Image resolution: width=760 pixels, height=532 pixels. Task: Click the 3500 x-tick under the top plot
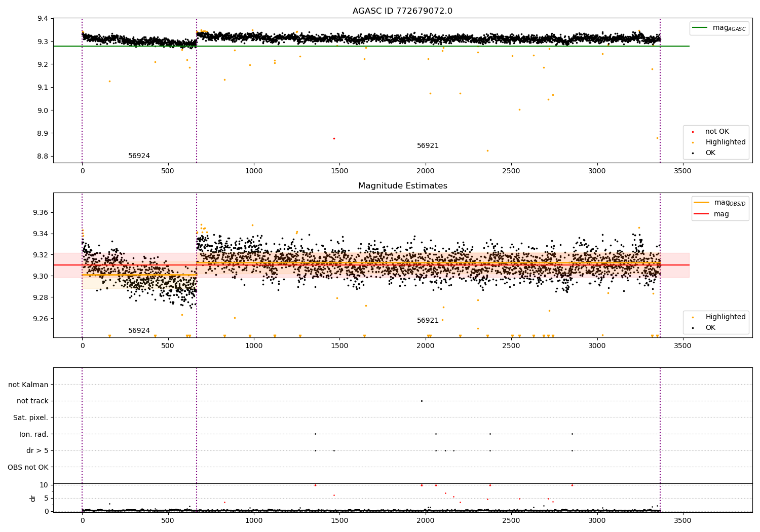(682, 171)
